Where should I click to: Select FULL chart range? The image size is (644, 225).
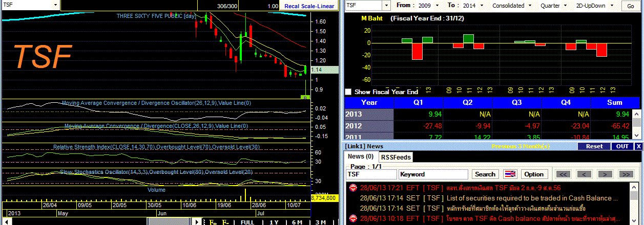[x=247, y=222]
